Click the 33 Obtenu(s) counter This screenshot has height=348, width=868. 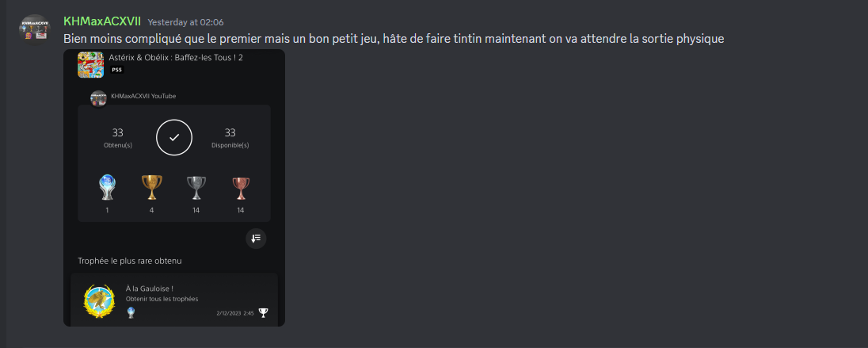coord(118,137)
